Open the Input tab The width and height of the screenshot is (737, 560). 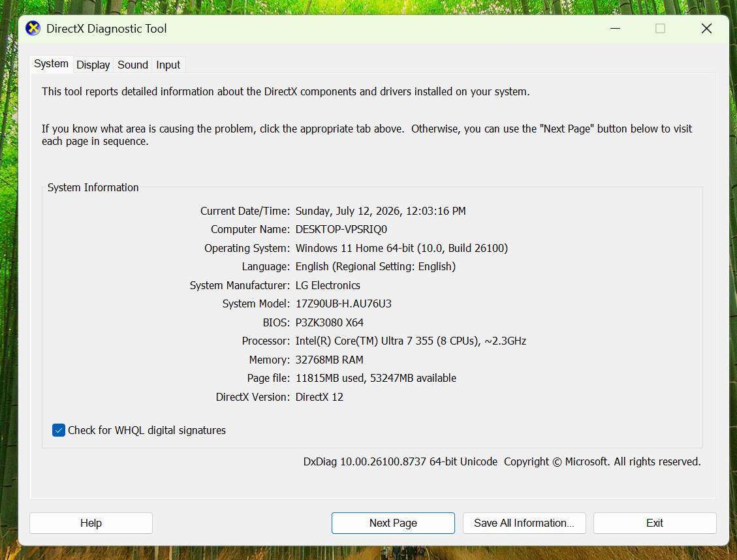(x=168, y=65)
